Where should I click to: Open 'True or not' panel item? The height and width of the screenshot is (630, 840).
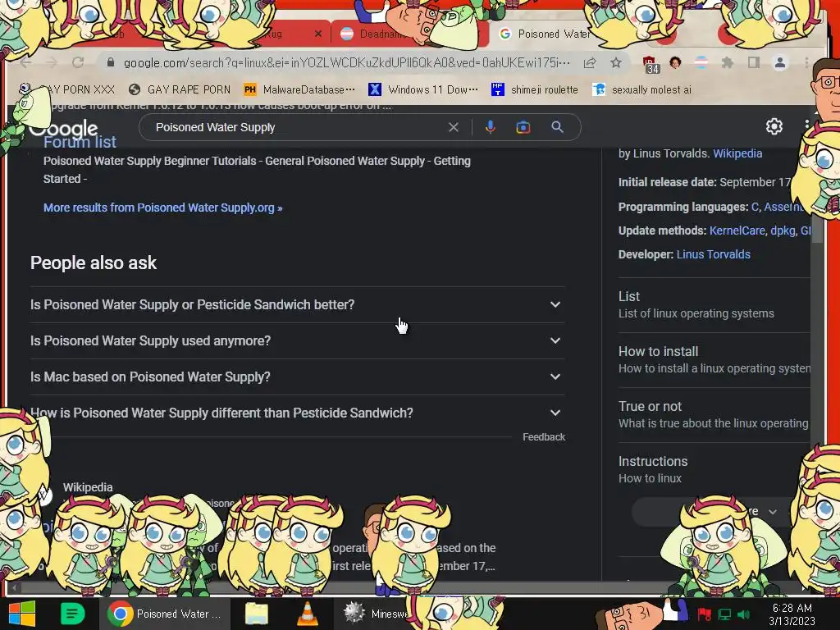tap(714, 414)
